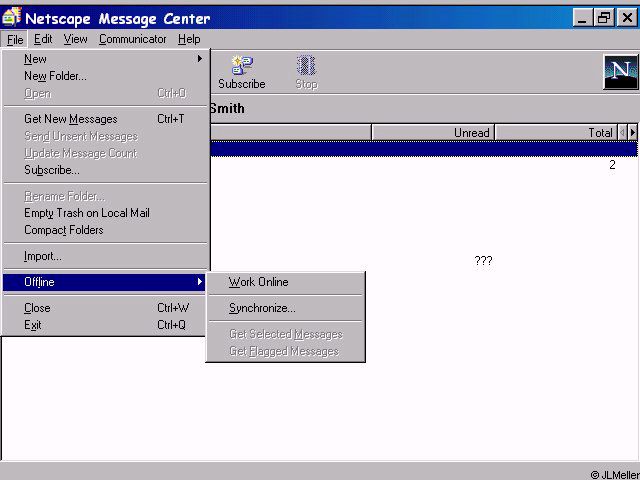640x480 pixels.
Task: Choose Work Online in submenu
Action: point(286,282)
